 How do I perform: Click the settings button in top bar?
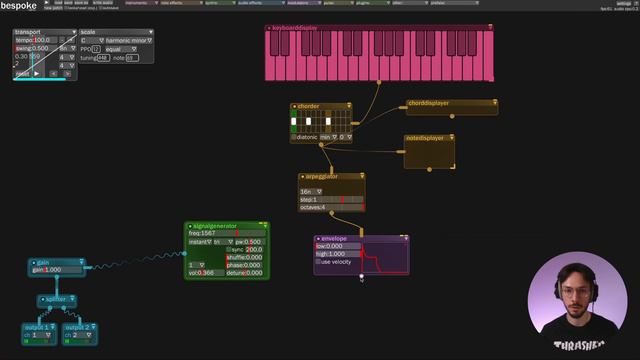point(623,3)
